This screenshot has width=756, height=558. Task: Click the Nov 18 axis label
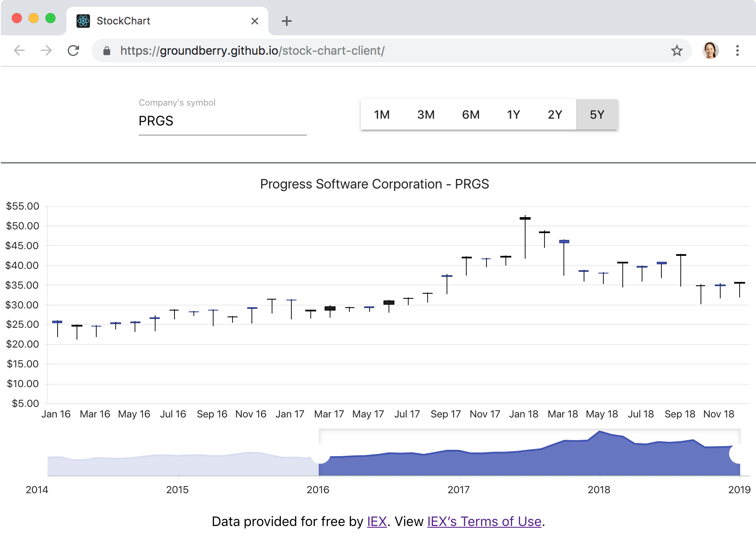pyautogui.click(x=719, y=414)
